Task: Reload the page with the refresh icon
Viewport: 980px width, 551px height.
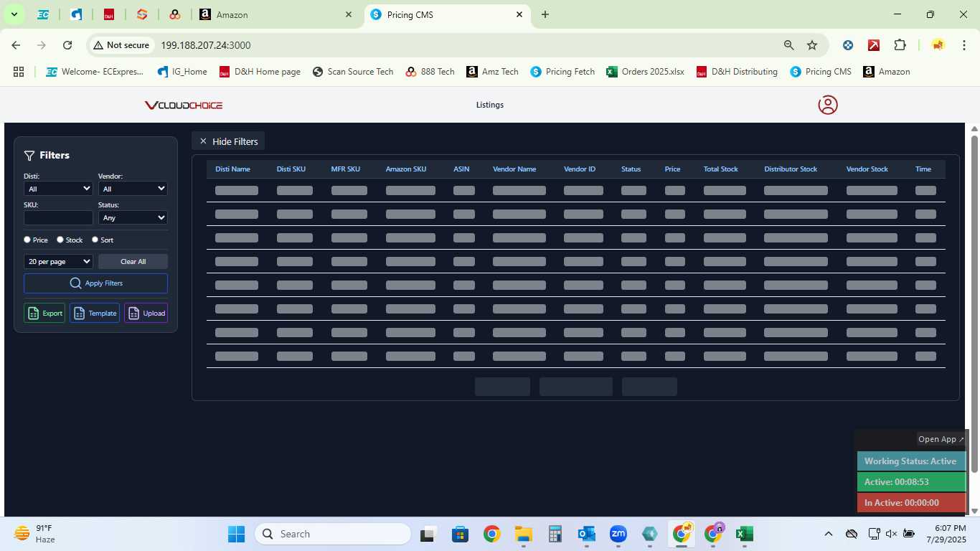Action: tap(67, 45)
